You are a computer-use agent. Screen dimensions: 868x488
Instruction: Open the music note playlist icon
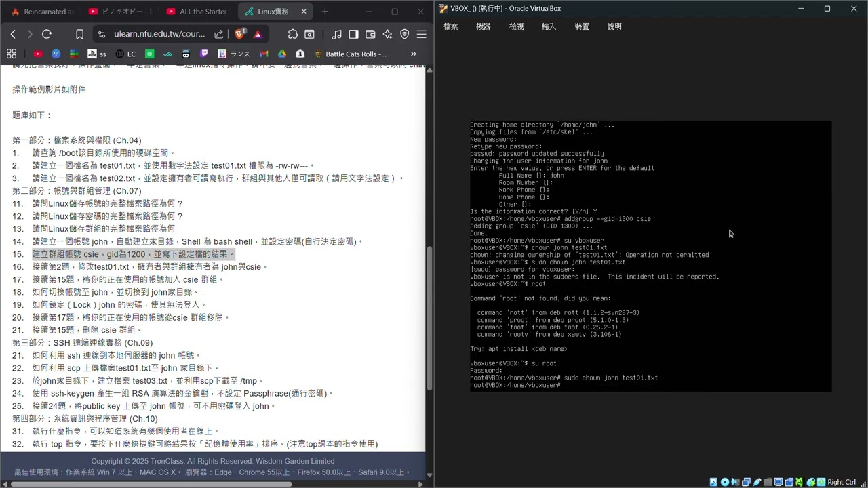click(x=337, y=34)
